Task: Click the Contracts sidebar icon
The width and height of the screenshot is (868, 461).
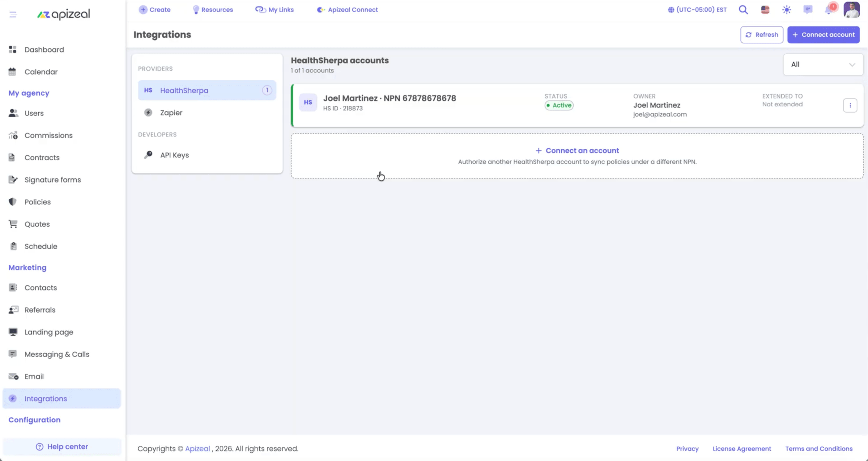Action: point(12,157)
